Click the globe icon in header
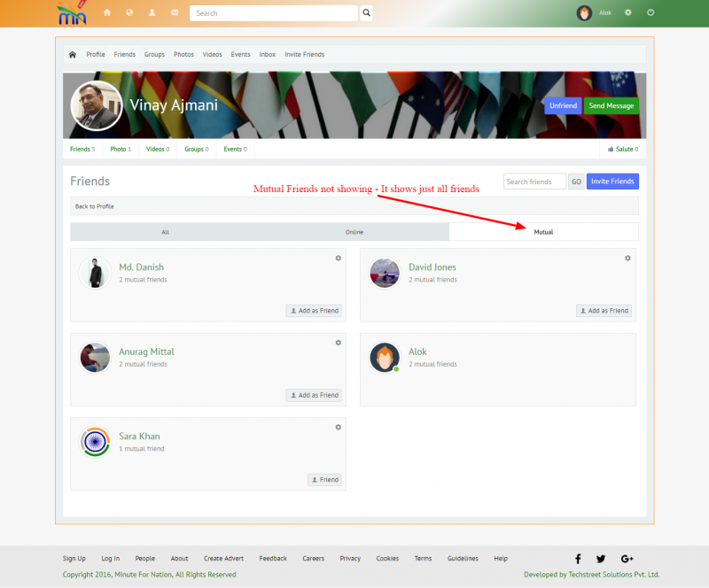 point(129,12)
